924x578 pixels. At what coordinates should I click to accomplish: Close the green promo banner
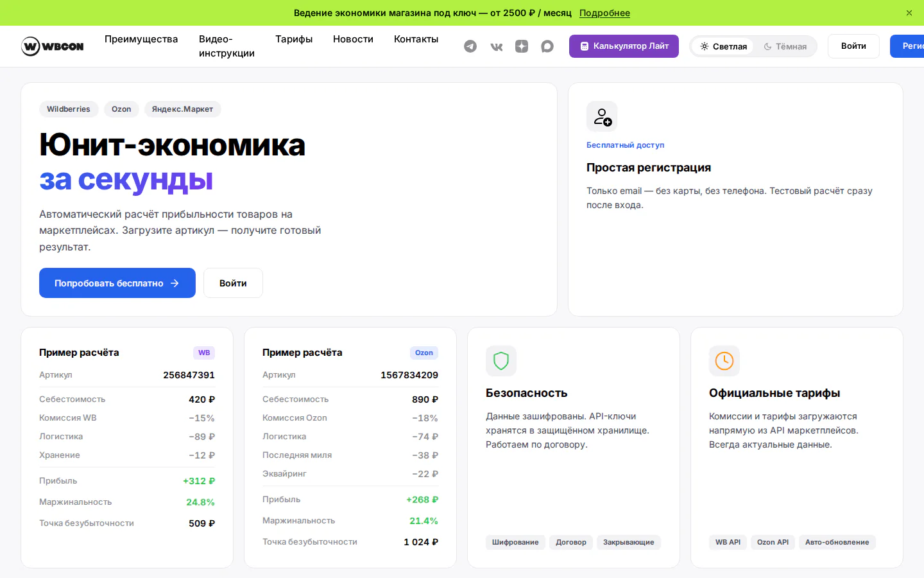(909, 13)
